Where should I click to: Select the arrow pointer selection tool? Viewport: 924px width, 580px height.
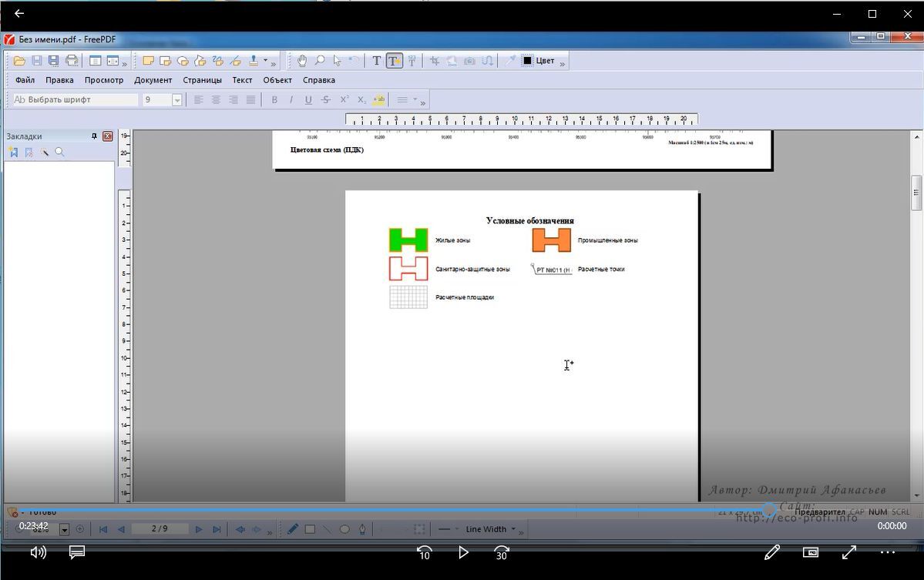(x=337, y=61)
